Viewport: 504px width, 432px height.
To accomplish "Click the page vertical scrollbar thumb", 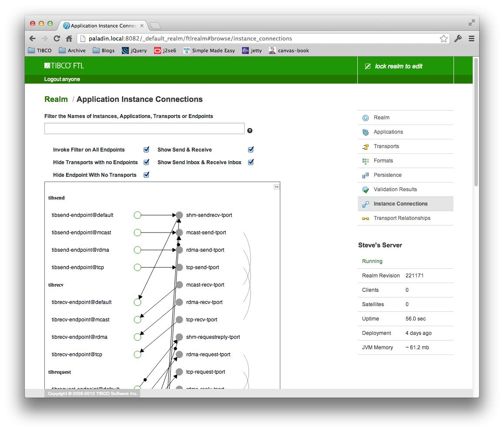I will [x=476, y=121].
